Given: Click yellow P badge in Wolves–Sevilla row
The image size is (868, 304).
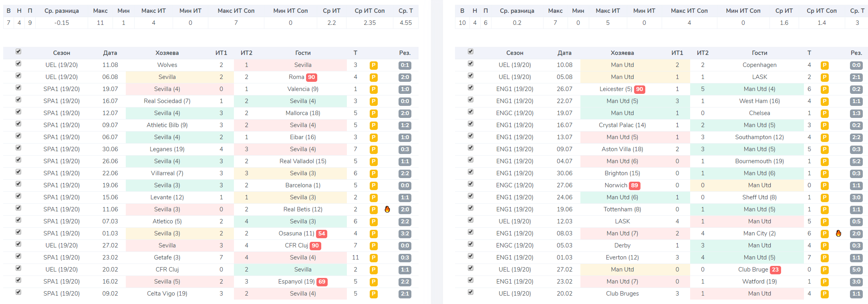Looking at the screenshot, I should click(x=373, y=65).
